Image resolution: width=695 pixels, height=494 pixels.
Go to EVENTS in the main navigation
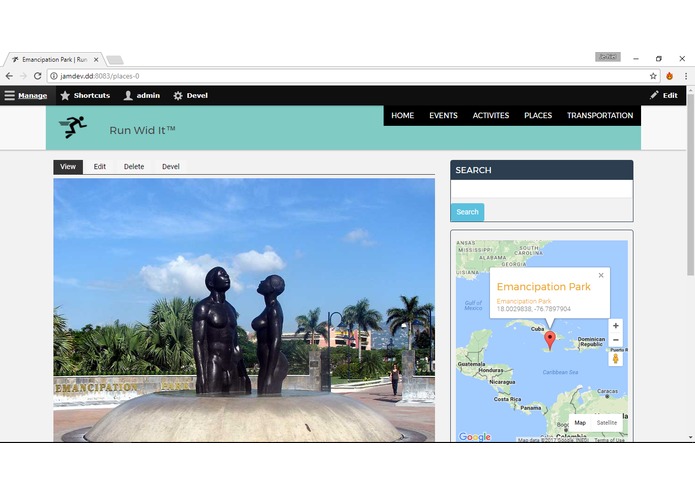(443, 116)
